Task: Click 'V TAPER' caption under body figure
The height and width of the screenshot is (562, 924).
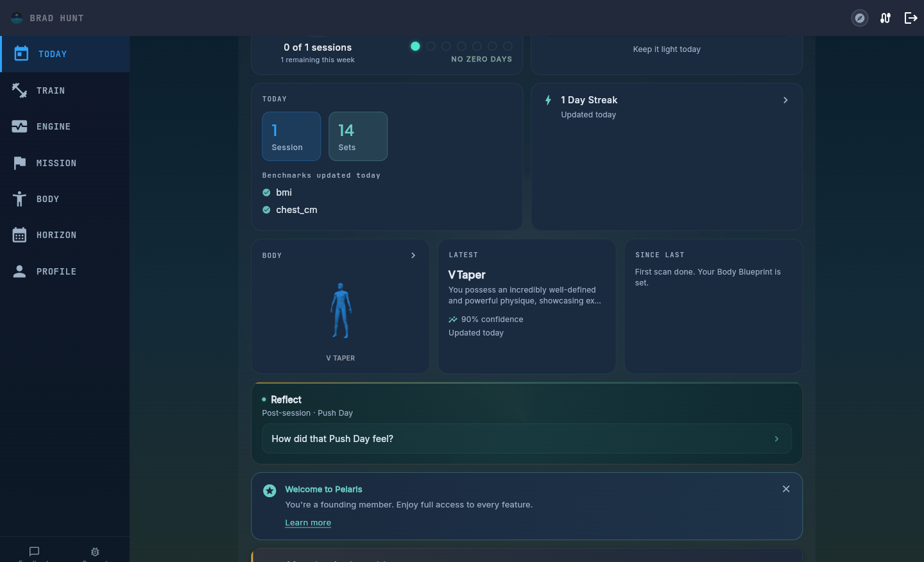Action: [x=341, y=358]
